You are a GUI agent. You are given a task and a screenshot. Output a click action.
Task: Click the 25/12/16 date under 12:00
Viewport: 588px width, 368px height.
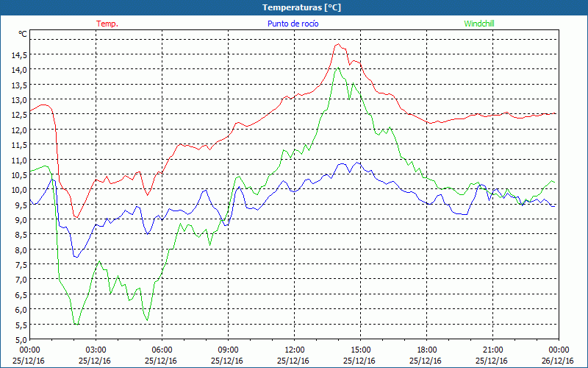(293, 361)
